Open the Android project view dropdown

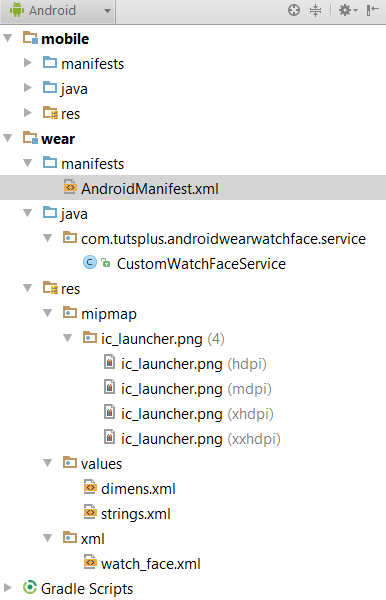(57, 11)
